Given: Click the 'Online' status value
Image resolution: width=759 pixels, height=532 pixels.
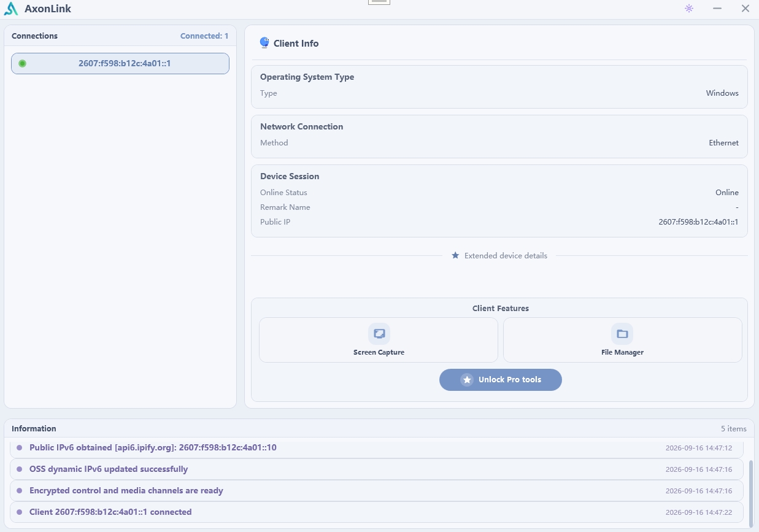Looking at the screenshot, I should 727,193.
